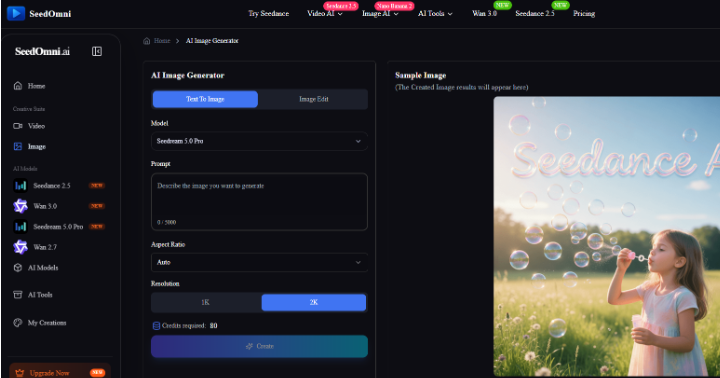Viewport: 720px width, 378px height.
Task: Open the Model dropdown showing Seedream 5.0 Pro
Action: [x=259, y=141]
